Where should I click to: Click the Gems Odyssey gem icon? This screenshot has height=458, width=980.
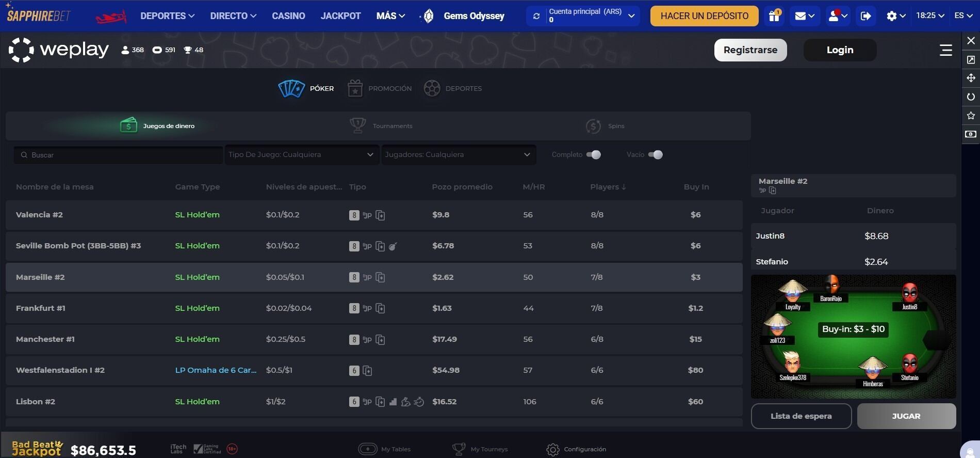(428, 16)
